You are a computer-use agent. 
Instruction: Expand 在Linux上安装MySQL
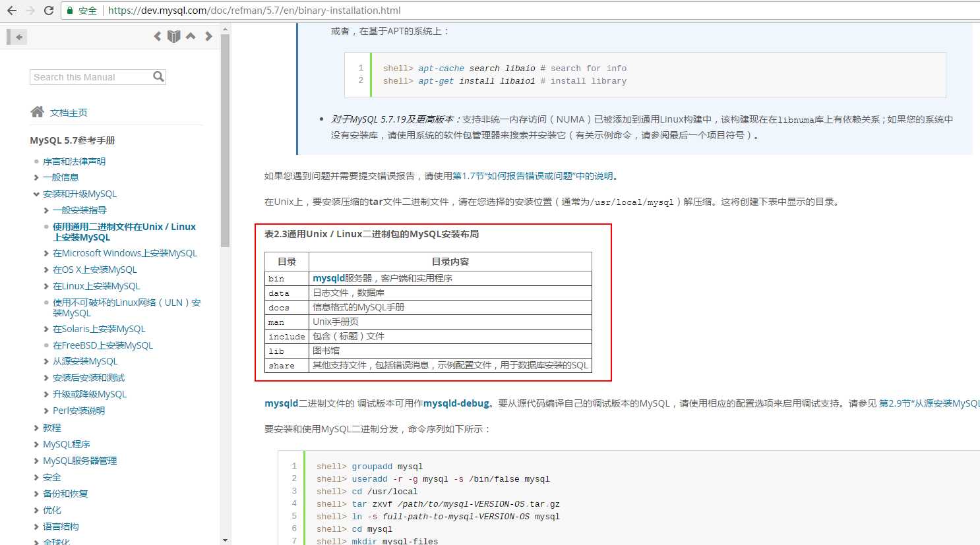(46, 286)
